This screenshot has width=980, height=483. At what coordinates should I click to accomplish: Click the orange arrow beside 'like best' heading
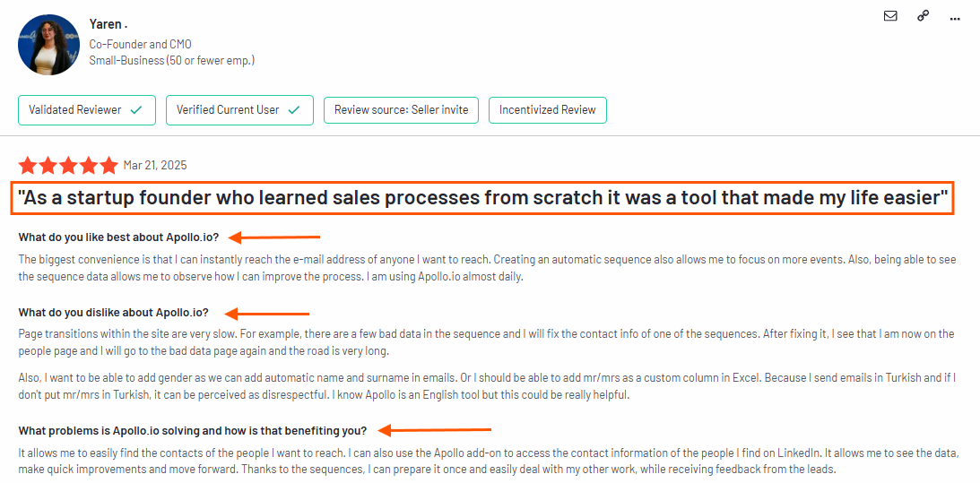tap(274, 237)
